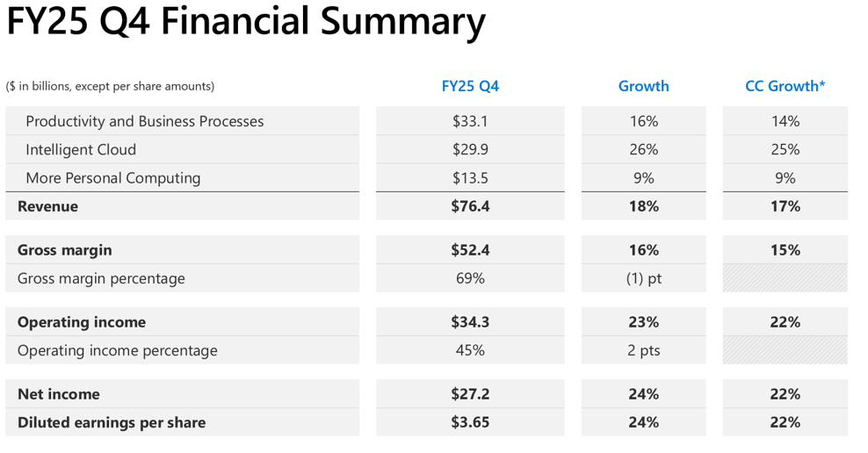The image size is (868, 453).
Task: Click the $3.65 earnings per share value
Action: (470, 422)
